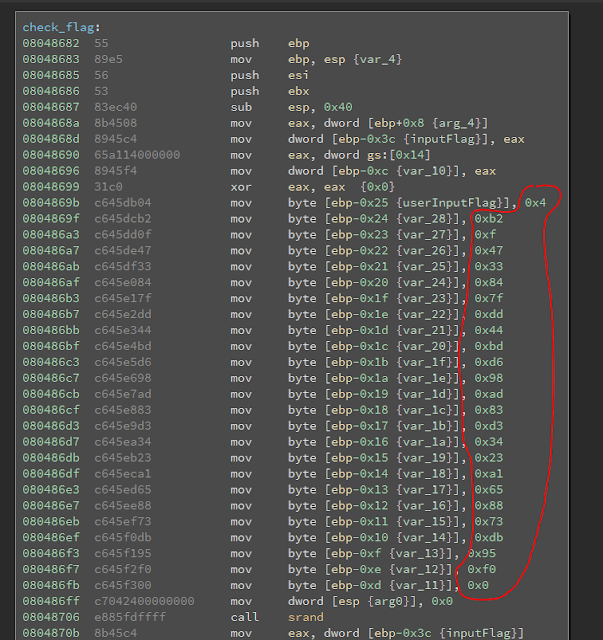
Task: Select the 0xdd byte value
Action: [x=489, y=314]
